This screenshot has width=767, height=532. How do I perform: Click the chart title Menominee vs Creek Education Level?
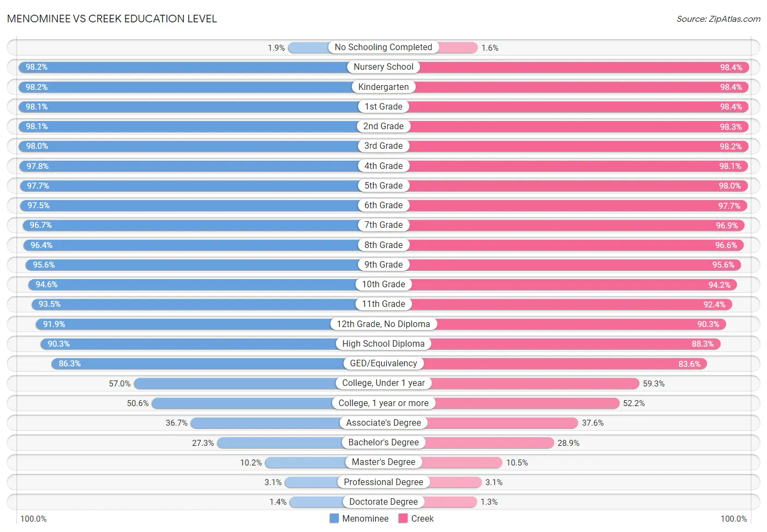tap(112, 19)
